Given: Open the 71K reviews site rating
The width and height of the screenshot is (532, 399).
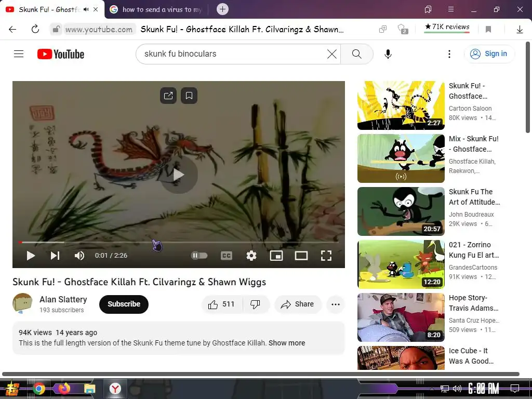Looking at the screenshot, I should pyautogui.click(x=447, y=27).
